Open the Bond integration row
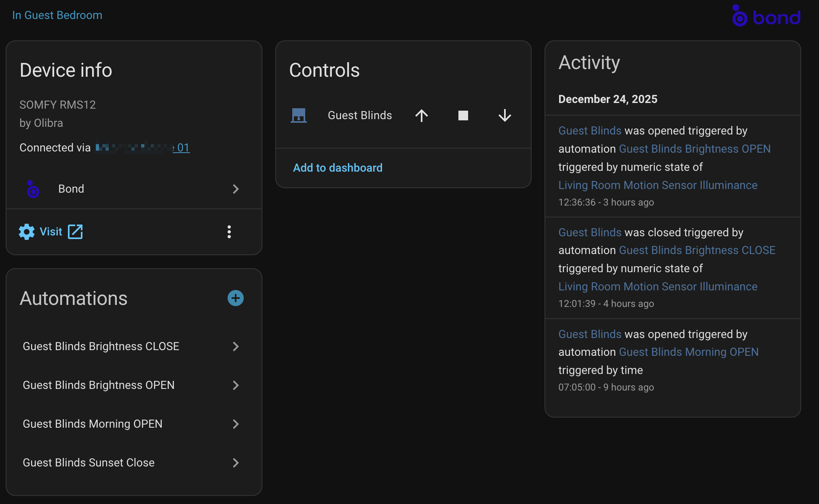The image size is (819, 504). [133, 189]
